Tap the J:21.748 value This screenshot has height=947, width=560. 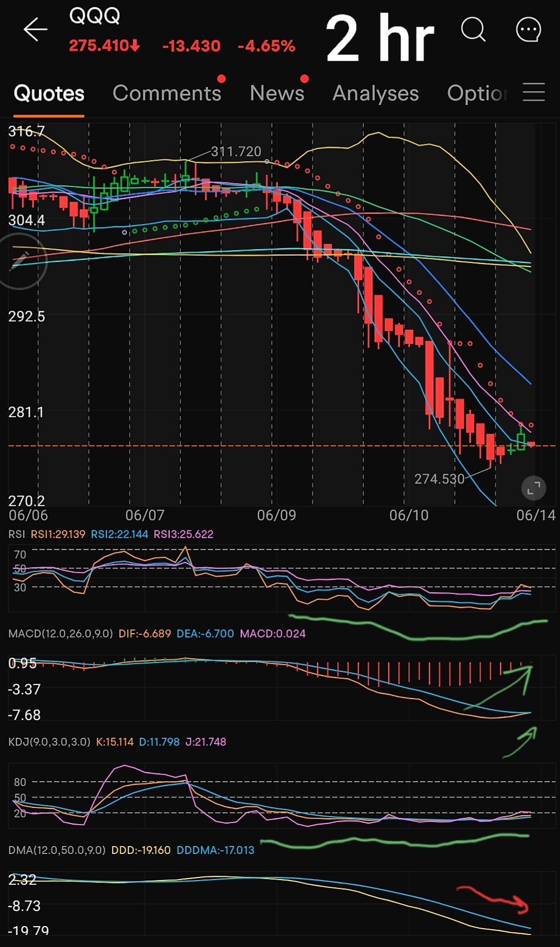tap(206, 742)
